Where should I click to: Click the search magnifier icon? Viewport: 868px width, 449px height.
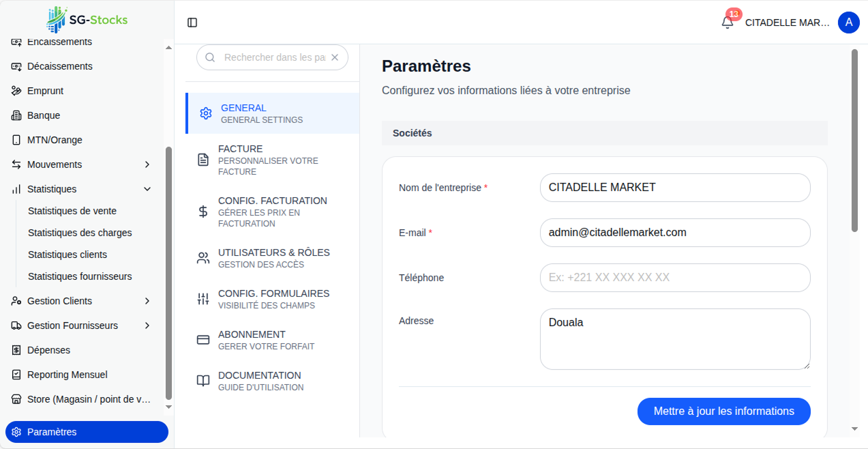click(x=210, y=57)
